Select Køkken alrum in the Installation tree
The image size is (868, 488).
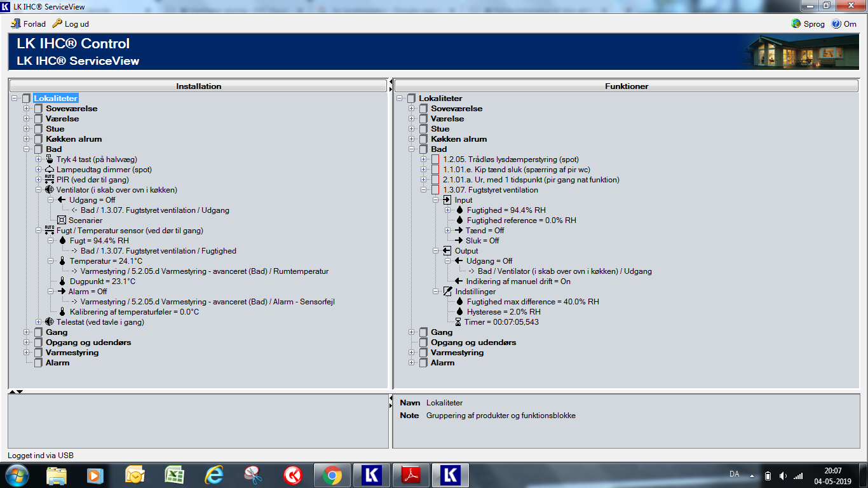(x=73, y=139)
